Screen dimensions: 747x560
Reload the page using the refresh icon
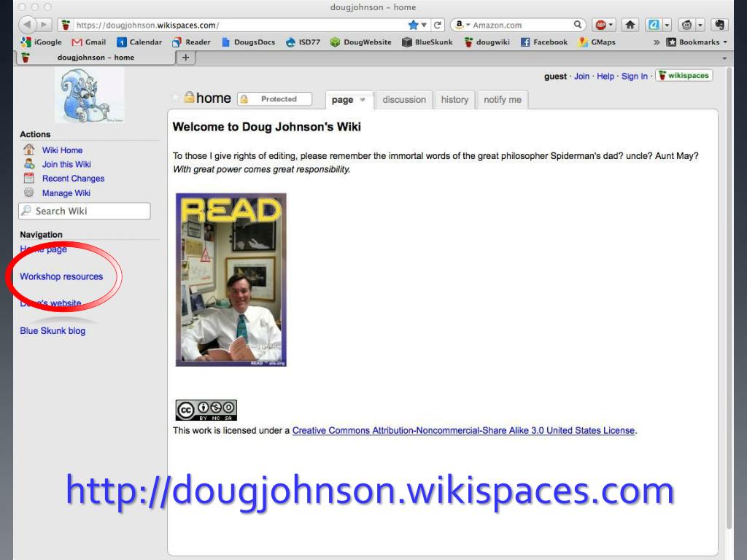[438, 25]
